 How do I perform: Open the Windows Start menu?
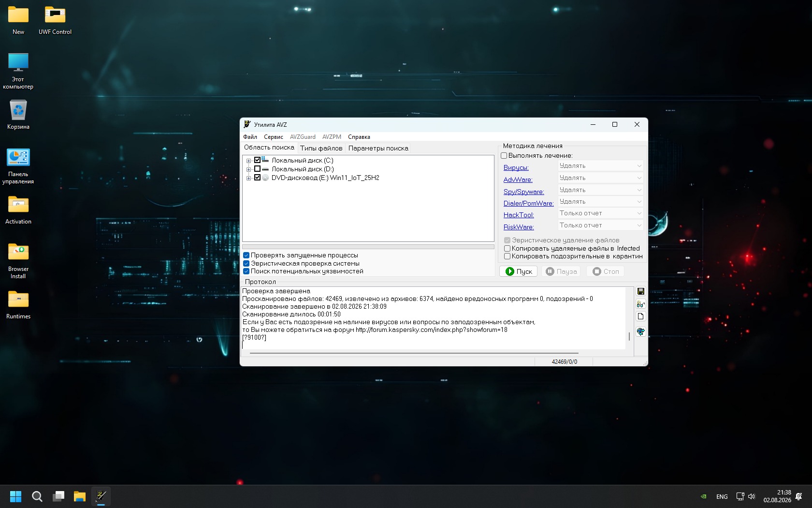pyautogui.click(x=16, y=496)
